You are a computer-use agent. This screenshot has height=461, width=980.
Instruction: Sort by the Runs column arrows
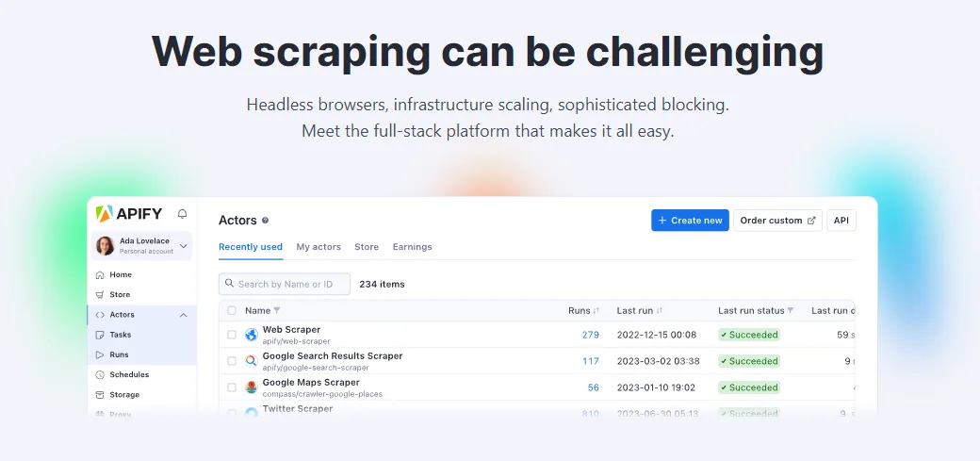click(x=597, y=310)
